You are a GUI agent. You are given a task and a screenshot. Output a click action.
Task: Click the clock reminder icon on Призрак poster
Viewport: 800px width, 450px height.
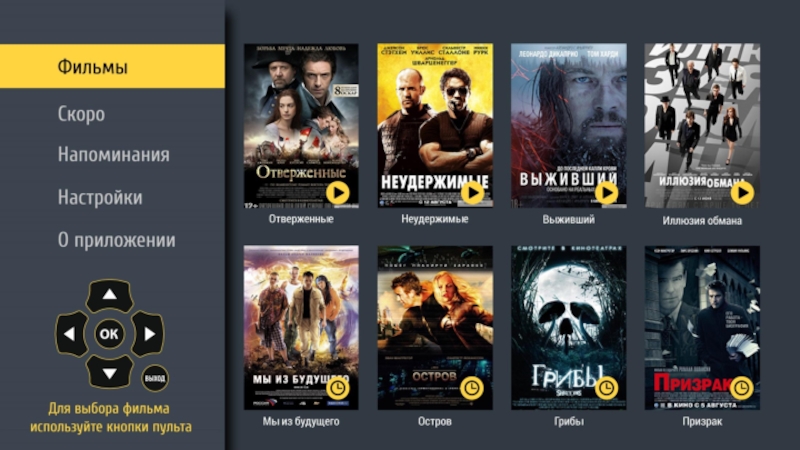tap(741, 388)
